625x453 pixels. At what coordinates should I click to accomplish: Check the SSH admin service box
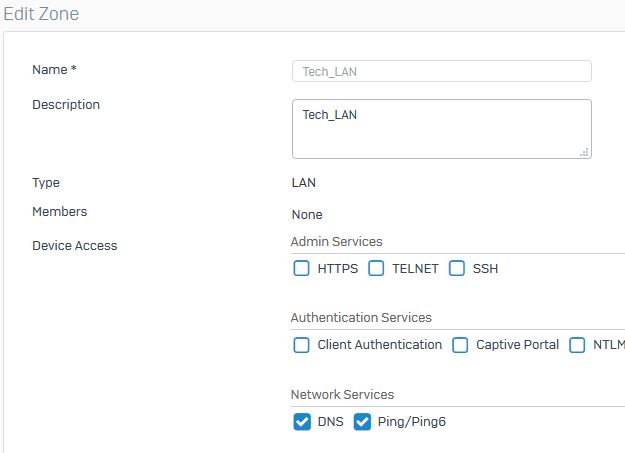click(457, 268)
